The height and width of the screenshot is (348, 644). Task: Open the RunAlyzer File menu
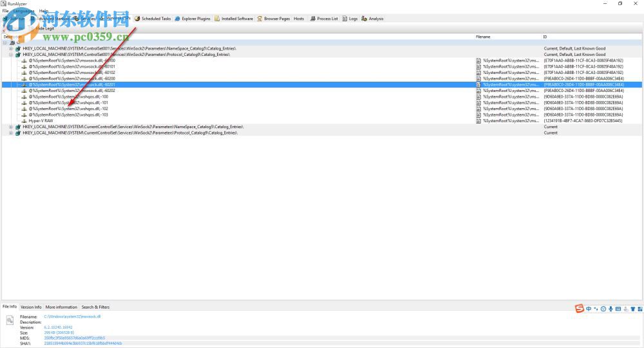tap(5, 11)
